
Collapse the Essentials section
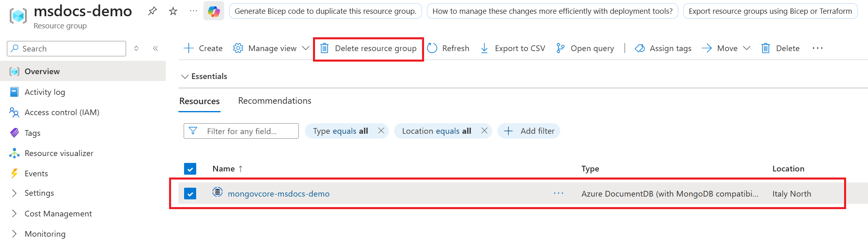click(185, 76)
